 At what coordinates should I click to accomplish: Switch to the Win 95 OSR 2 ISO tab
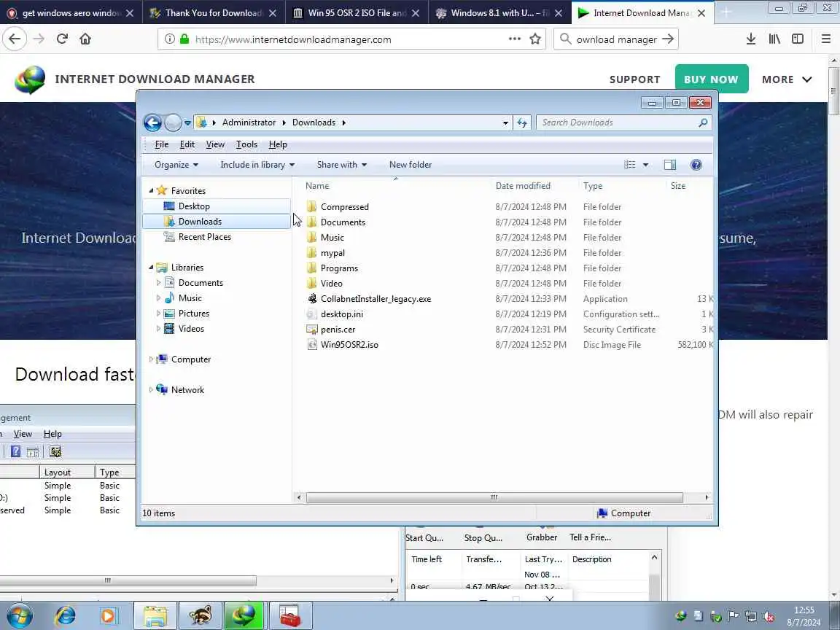pos(357,13)
